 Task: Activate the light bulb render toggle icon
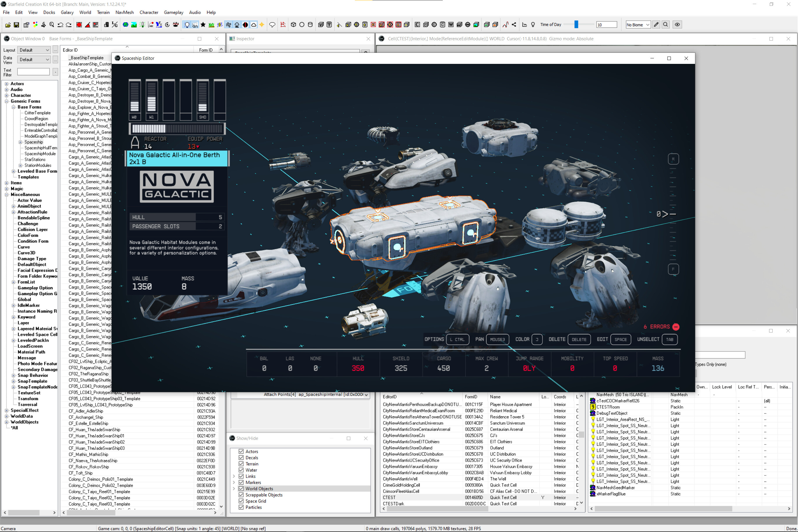[187, 24]
